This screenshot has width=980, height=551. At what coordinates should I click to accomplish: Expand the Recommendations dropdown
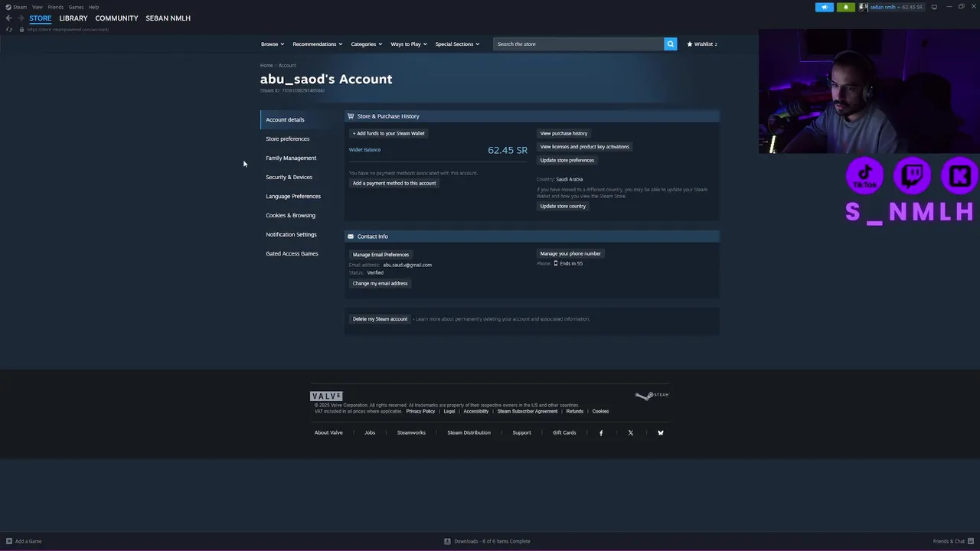point(317,44)
